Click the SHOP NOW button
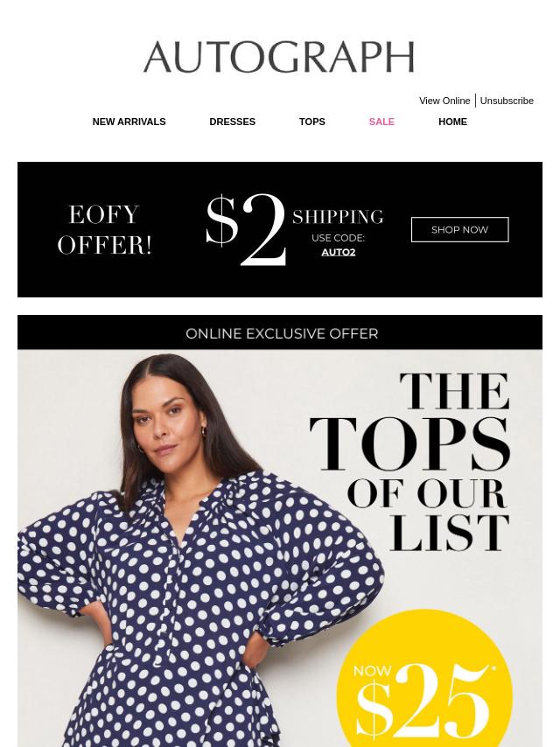The height and width of the screenshot is (747, 560). click(460, 230)
